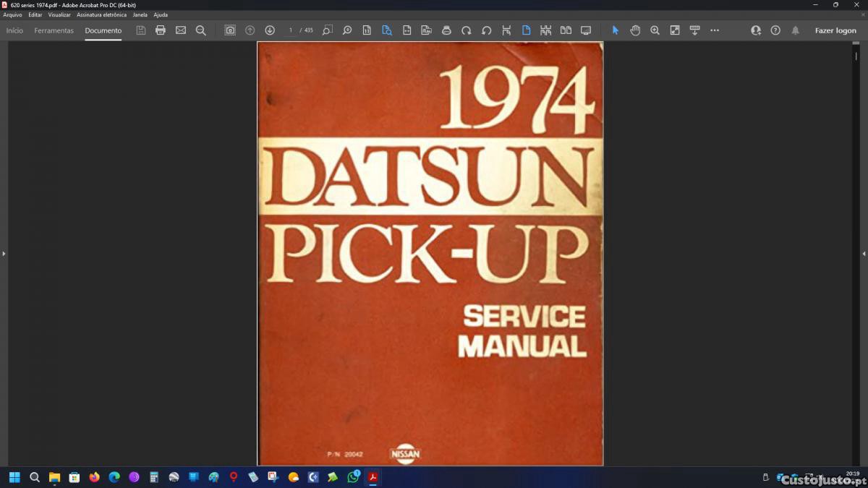Open the Início tab
Screen dimensions: 868x488
pos(14,30)
